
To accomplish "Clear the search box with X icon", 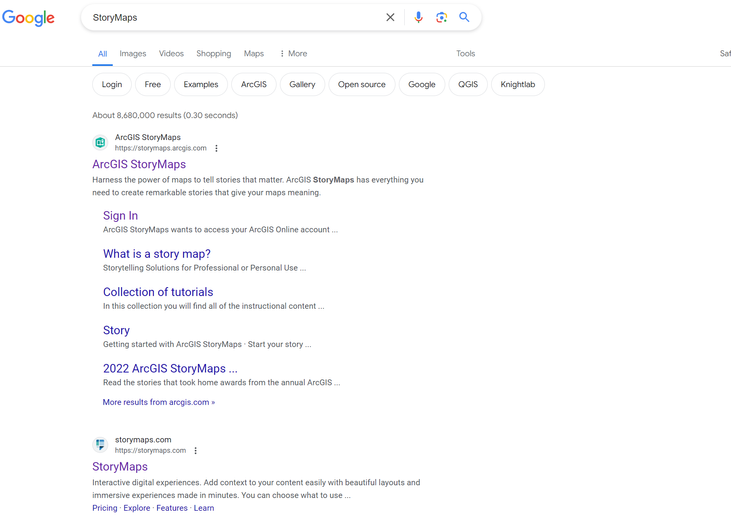I will click(x=390, y=17).
